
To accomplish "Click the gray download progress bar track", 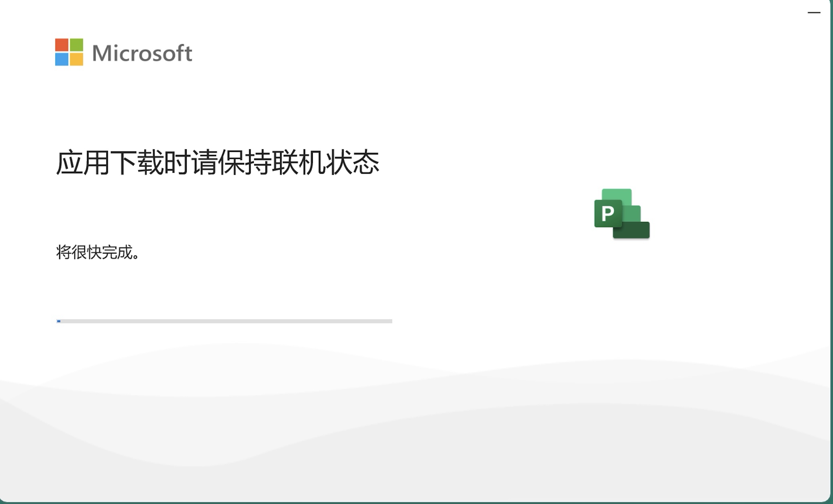I will pos(224,321).
